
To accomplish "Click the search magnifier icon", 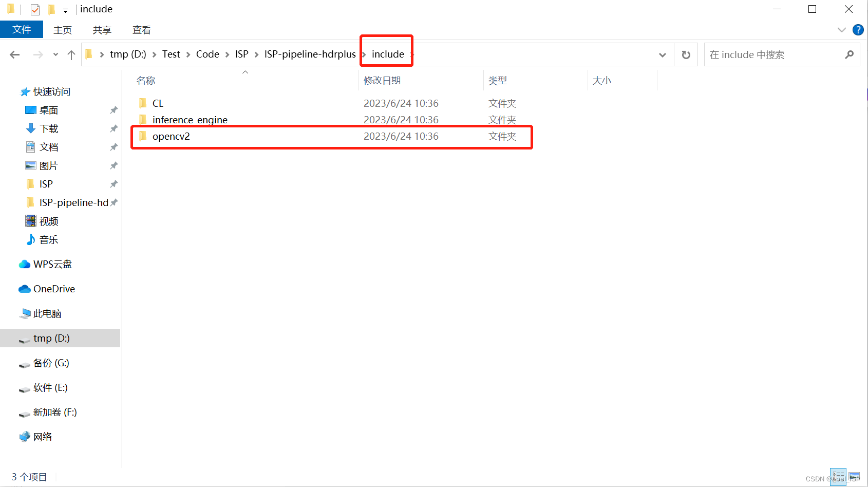I will (x=850, y=54).
